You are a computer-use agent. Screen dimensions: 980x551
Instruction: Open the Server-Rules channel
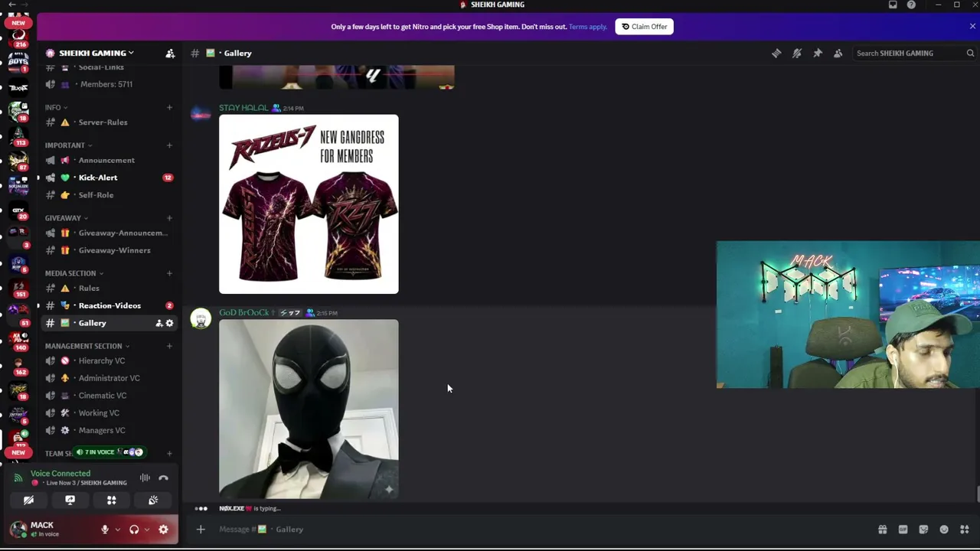point(109,122)
